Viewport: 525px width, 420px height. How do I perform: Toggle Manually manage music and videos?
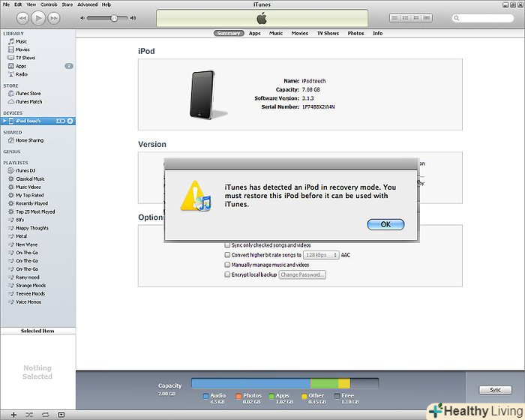coord(227,265)
